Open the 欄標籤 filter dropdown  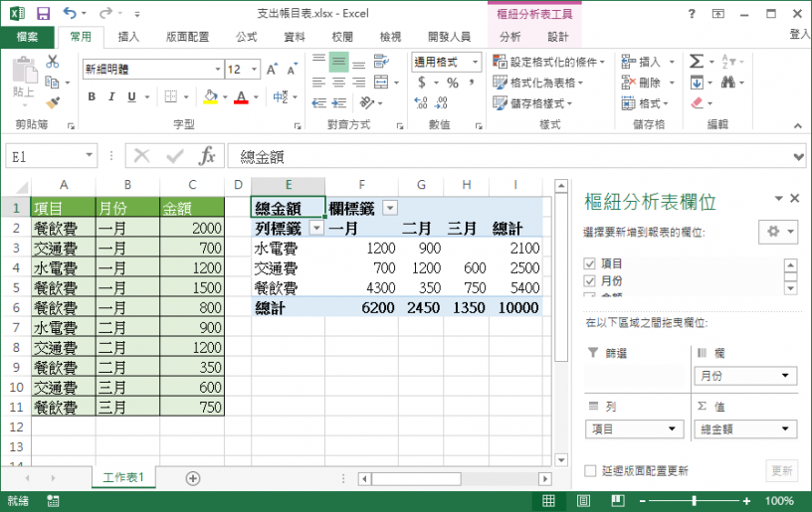coord(390,208)
